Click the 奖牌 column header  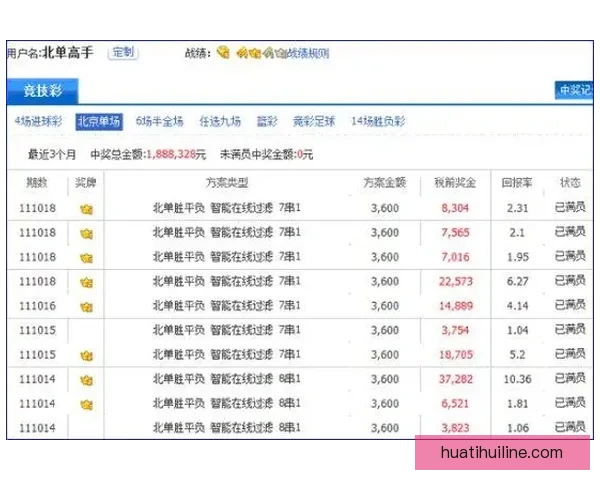pyautogui.click(x=85, y=183)
